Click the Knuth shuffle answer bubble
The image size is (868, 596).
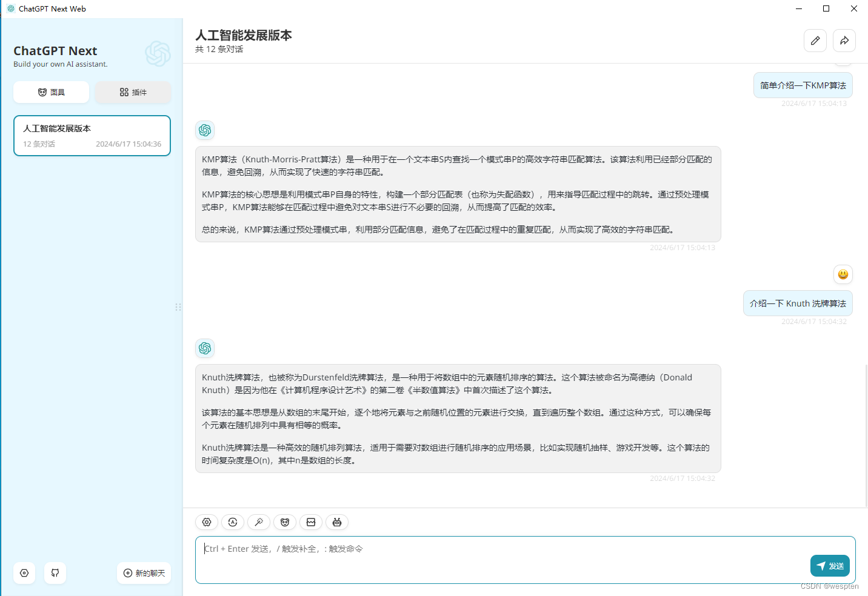pyautogui.click(x=458, y=419)
